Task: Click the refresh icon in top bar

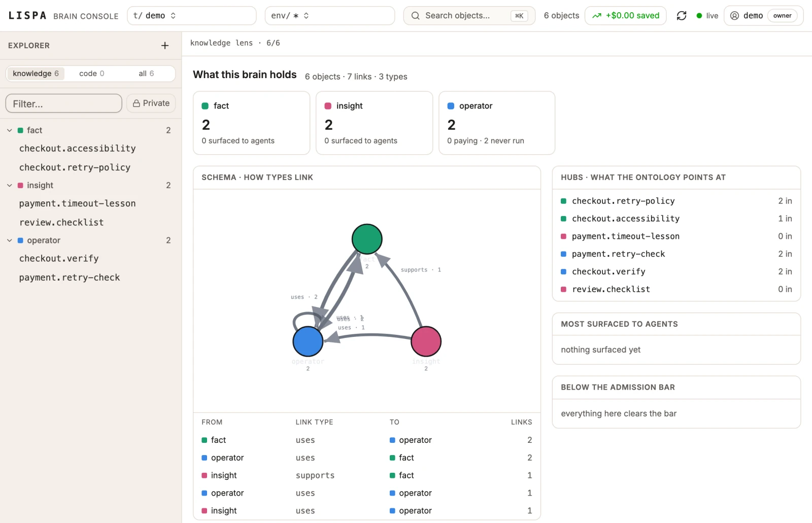Action: click(682, 16)
